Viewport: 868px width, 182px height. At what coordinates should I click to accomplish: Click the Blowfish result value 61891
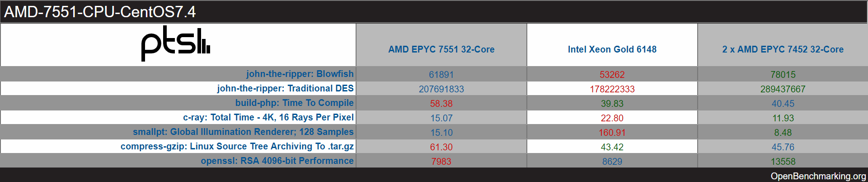click(441, 74)
